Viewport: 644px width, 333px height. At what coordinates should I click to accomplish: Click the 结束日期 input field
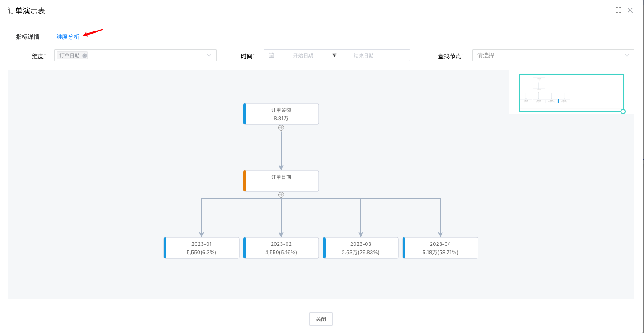point(363,55)
